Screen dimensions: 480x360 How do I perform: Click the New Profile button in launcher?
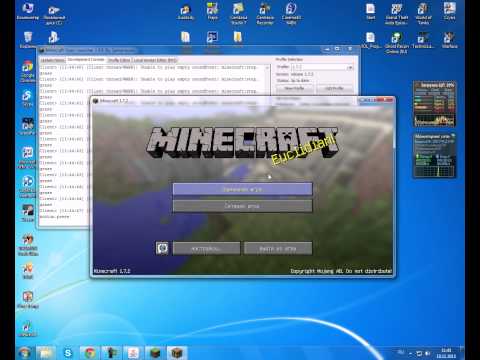[x=294, y=88]
